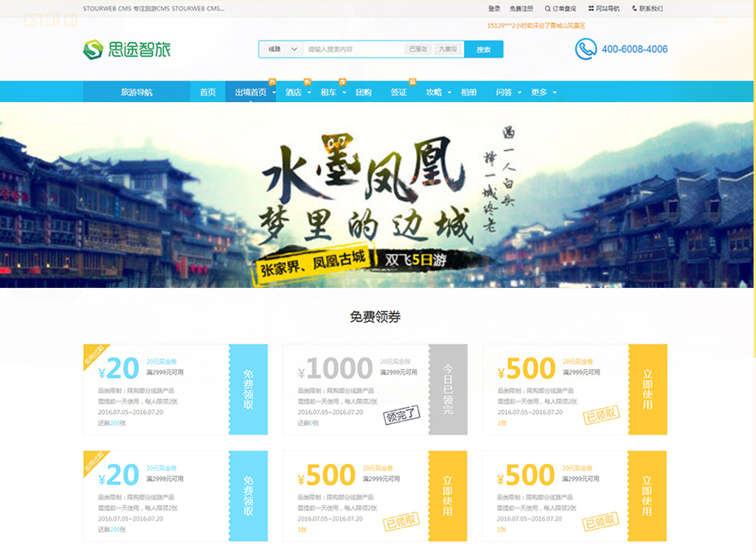The width and height of the screenshot is (756, 553).
Task: Click the 登录 login link
Action: pos(494,9)
